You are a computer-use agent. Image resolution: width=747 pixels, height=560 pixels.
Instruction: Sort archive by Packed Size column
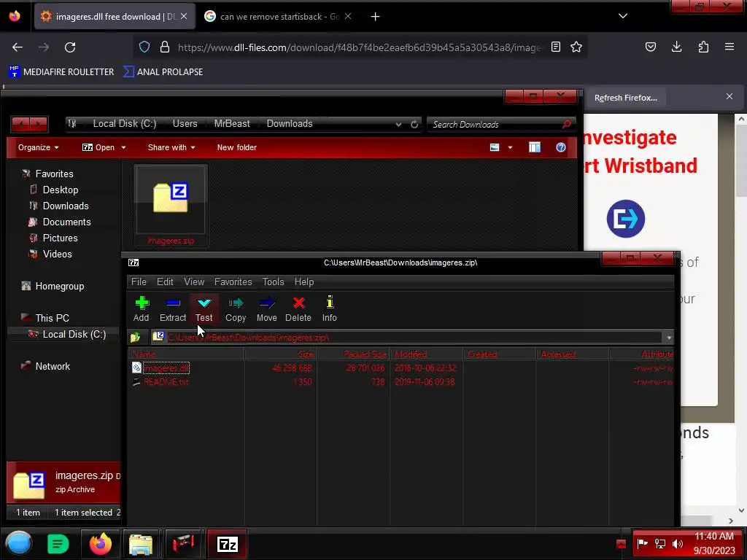(x=354, y=354)
